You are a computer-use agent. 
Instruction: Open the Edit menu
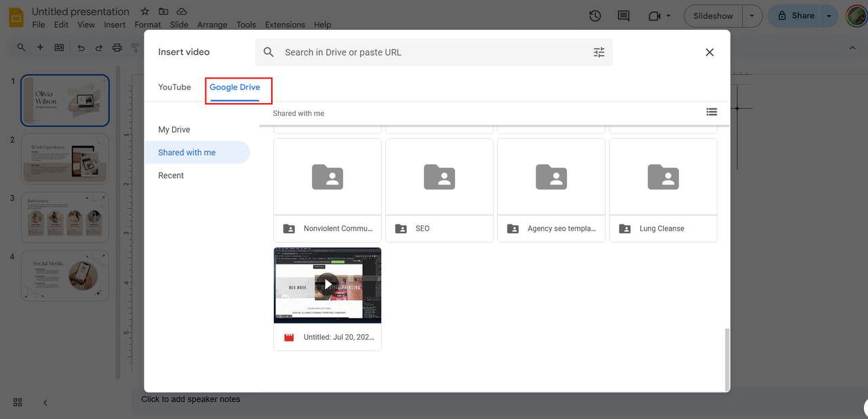click(x=62, y=24)
